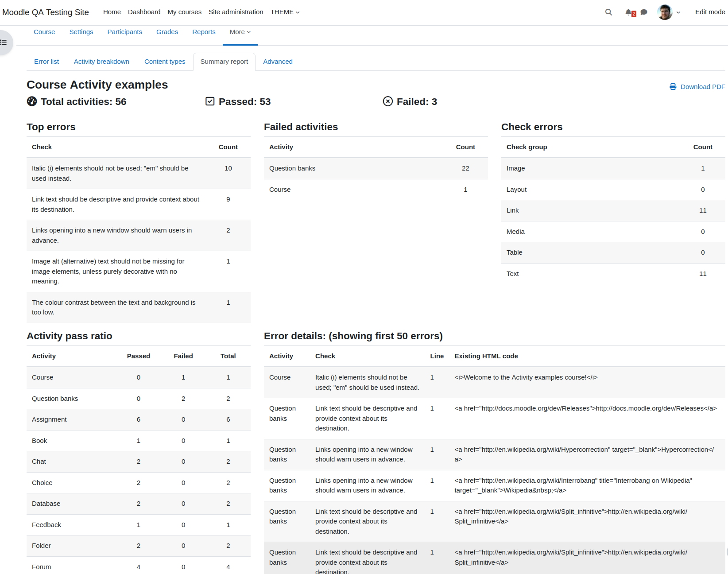Click the user avatar picture

coord(665,12)
